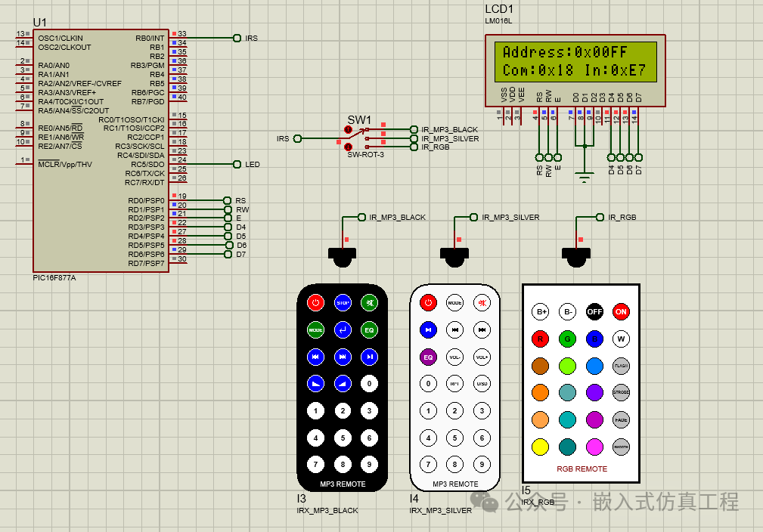Click volume-down ramp button on black remote

pos(315,384)
